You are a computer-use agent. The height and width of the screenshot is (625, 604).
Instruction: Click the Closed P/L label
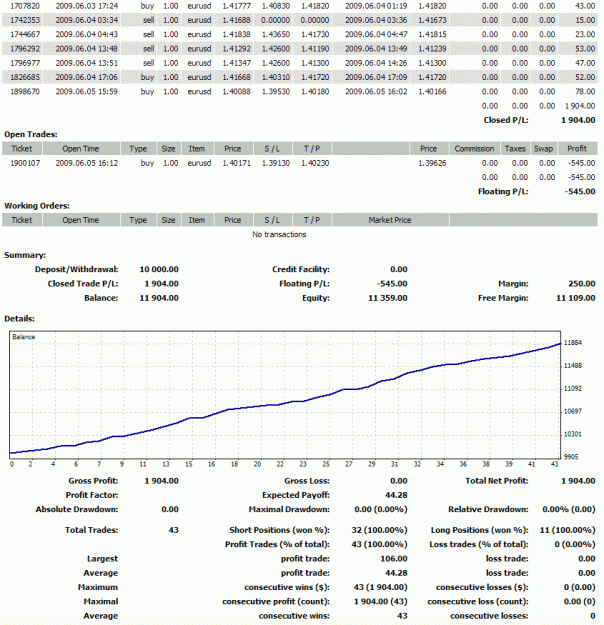coord(506,120)
